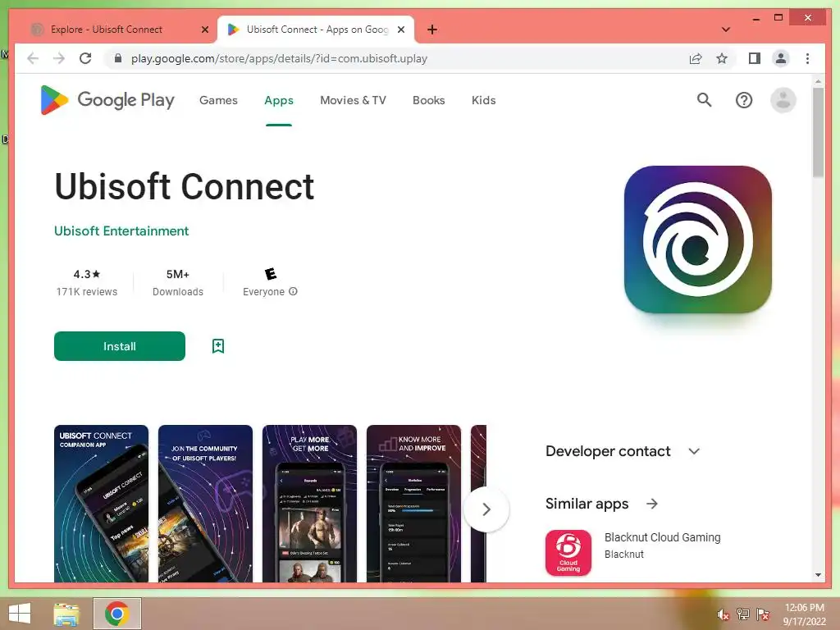Open the network tray icon
Viewport: 840px width, 630px height.
[x=742, y=614]
